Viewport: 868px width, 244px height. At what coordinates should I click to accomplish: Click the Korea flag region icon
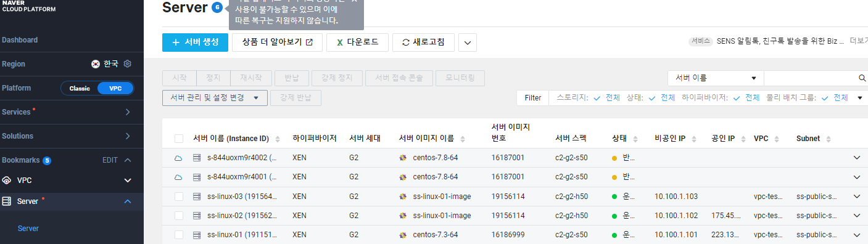coord(96,63)
